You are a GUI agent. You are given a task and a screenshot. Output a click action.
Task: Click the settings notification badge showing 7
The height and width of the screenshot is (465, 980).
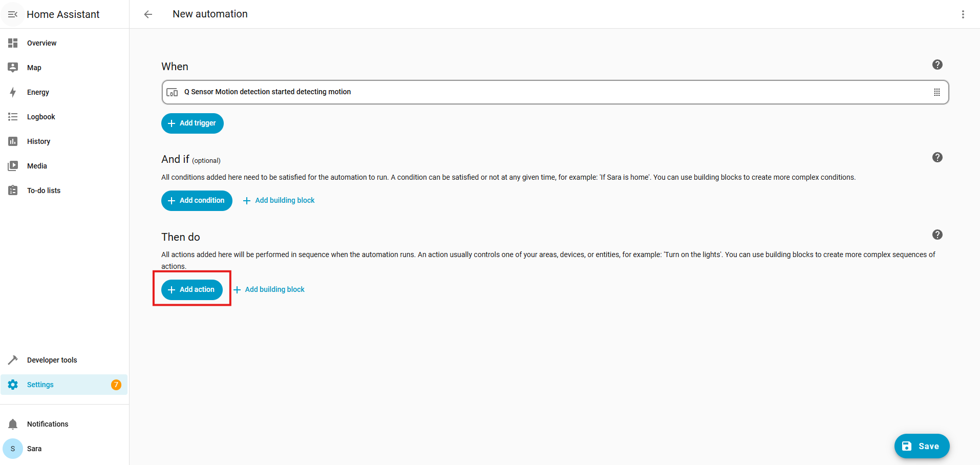116,385
